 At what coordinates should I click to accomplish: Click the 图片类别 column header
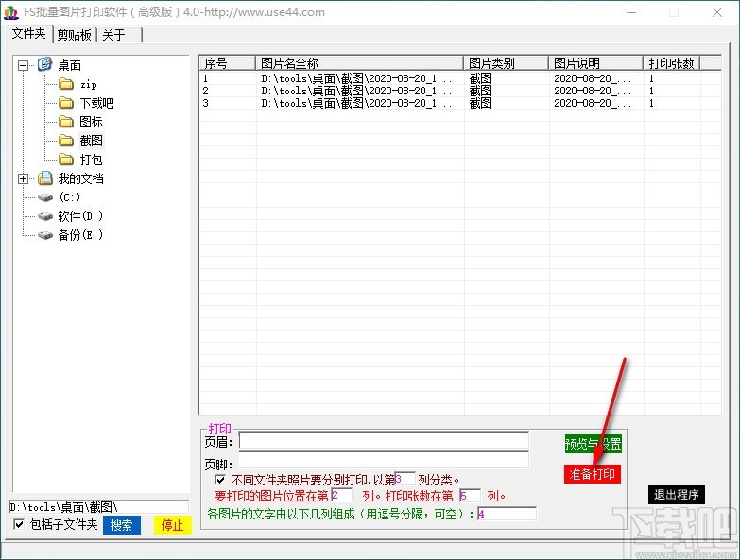tap(507, 63)
